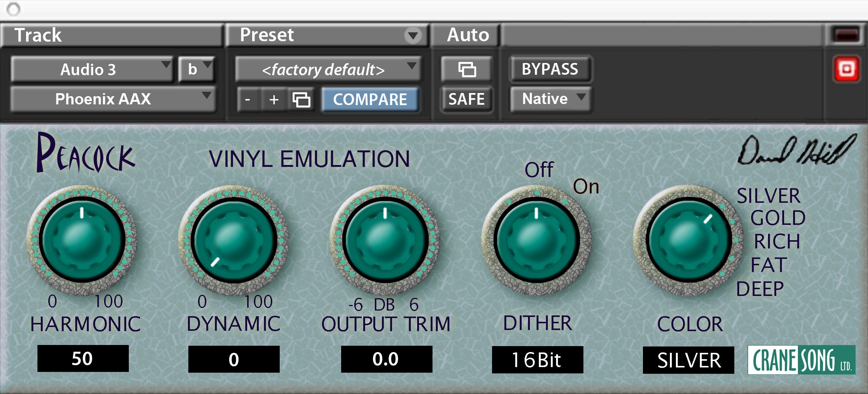
Task: Click the HARMONIC knob
Action: [x=82, y=239]
